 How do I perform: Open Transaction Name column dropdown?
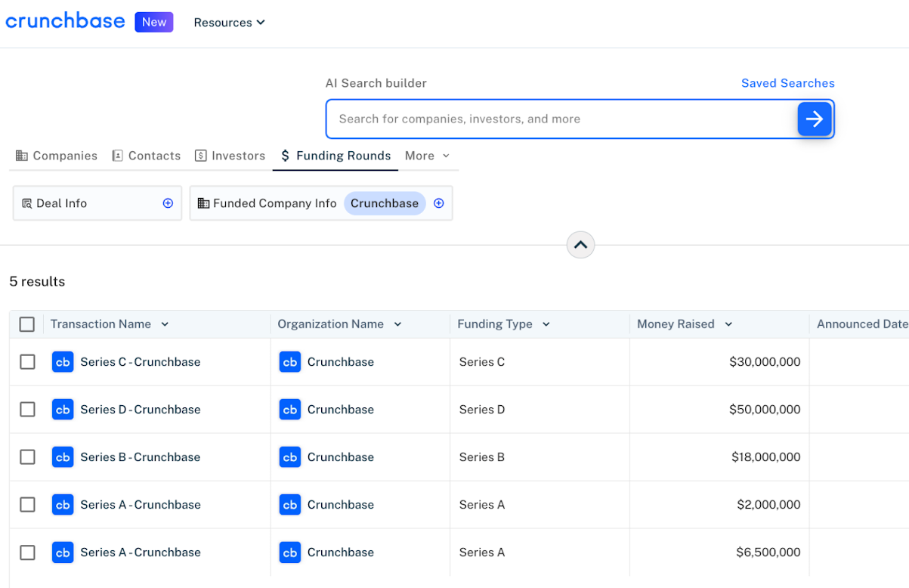point(165,324)
